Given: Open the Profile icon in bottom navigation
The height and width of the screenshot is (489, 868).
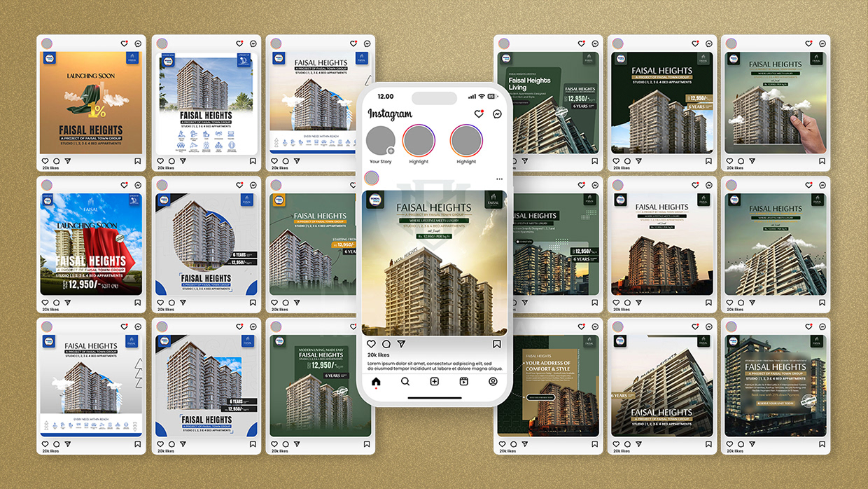Looking at the screenshot, I should 493,382.
